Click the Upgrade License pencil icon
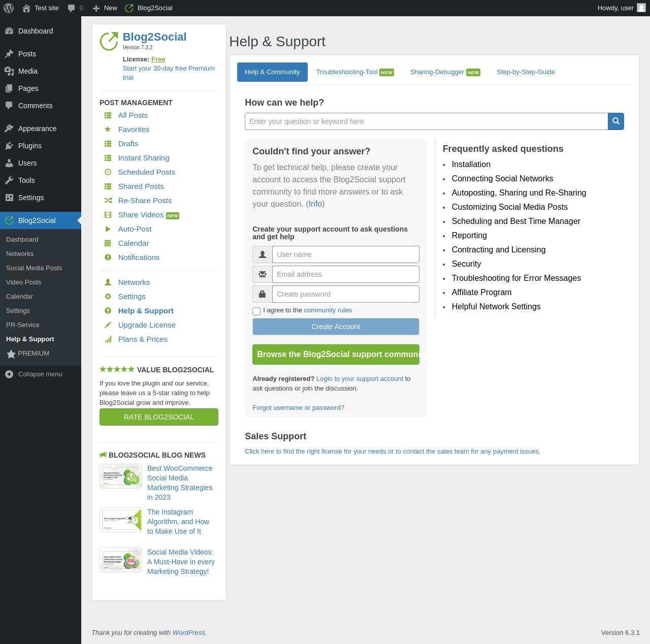 pyautogui.click(x=108, y=325)
